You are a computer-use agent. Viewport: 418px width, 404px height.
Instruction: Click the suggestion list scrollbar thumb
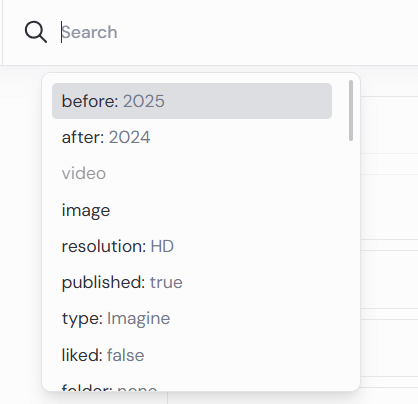pyautogui.click(x=351, y=110)
